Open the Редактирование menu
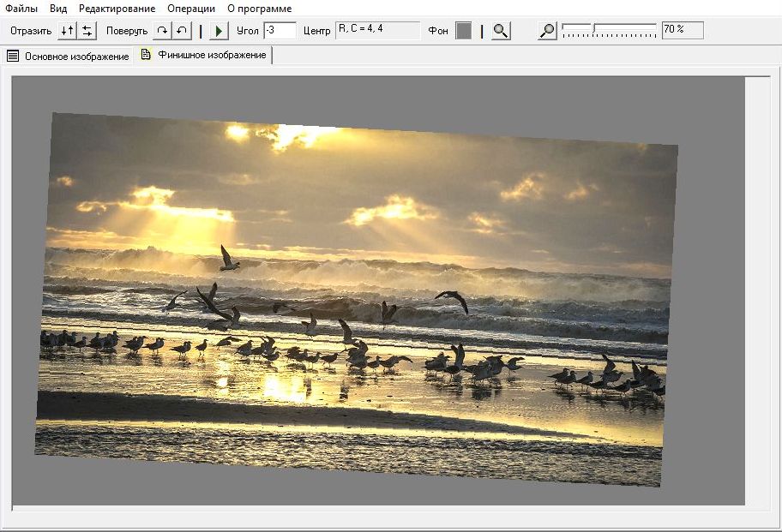 (x=117, y=9)
